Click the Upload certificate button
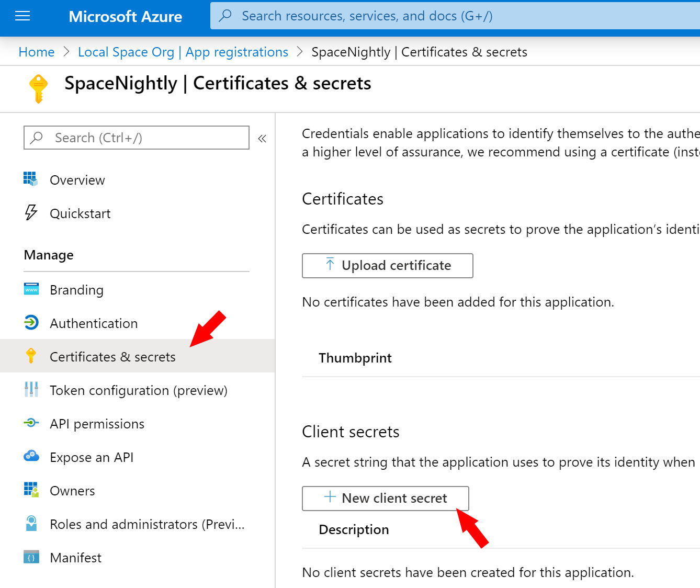This screenshot has height=588, width=700. (x=387, y=265)
